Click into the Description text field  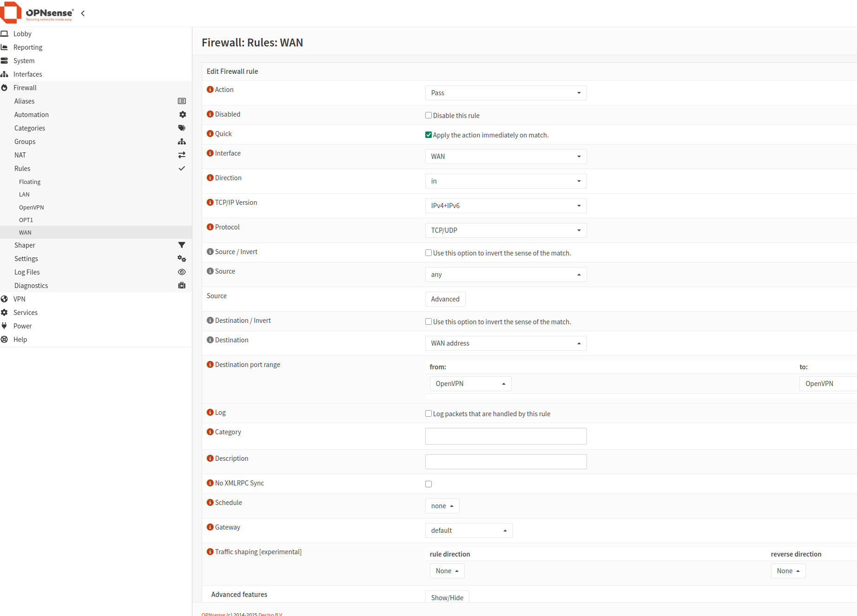point(506,462)
